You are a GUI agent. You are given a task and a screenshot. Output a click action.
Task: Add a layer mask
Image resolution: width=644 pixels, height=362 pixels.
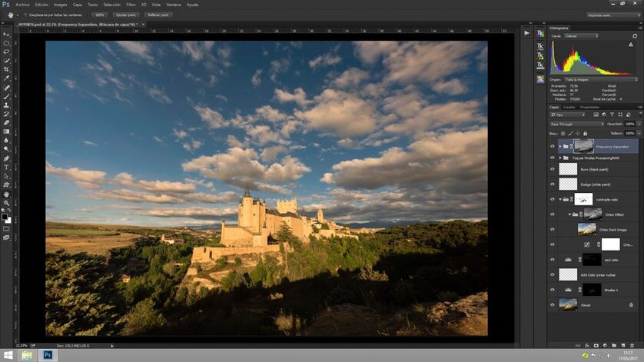click(596, 346)
